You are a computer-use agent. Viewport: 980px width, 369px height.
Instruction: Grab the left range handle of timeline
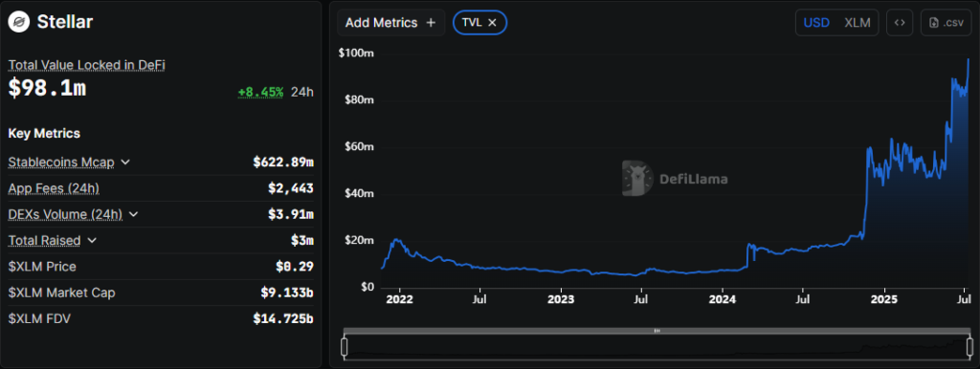(345, 346)
